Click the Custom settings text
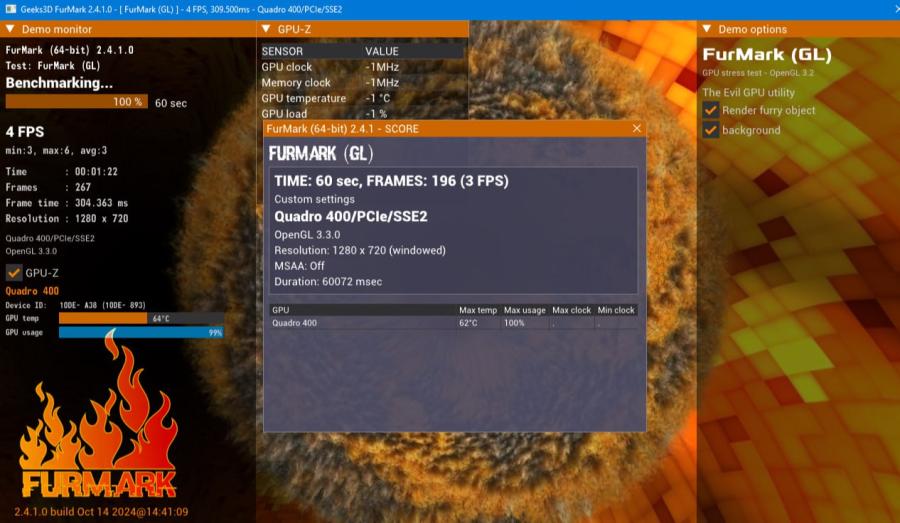This screenshot has width=900, height=523. point(315,199)
